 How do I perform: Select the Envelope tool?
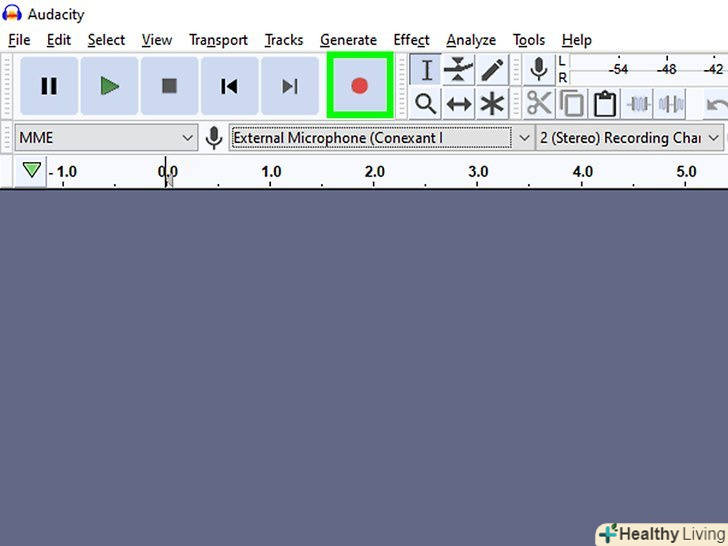coord(458,70)
